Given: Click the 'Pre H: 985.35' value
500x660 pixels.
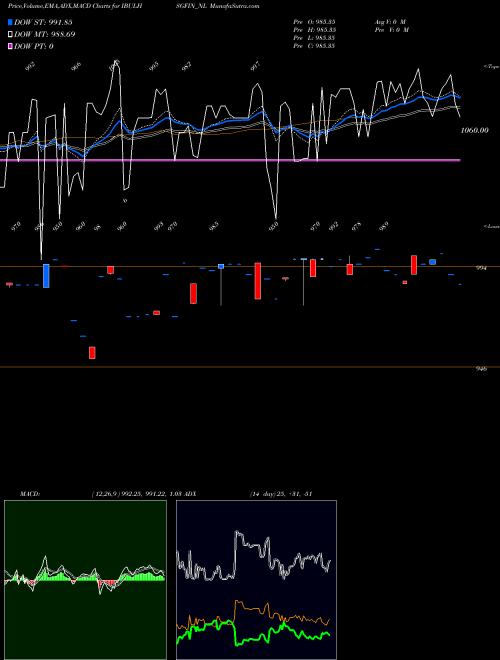Looking at the screenshot, I should pos(314,30).
